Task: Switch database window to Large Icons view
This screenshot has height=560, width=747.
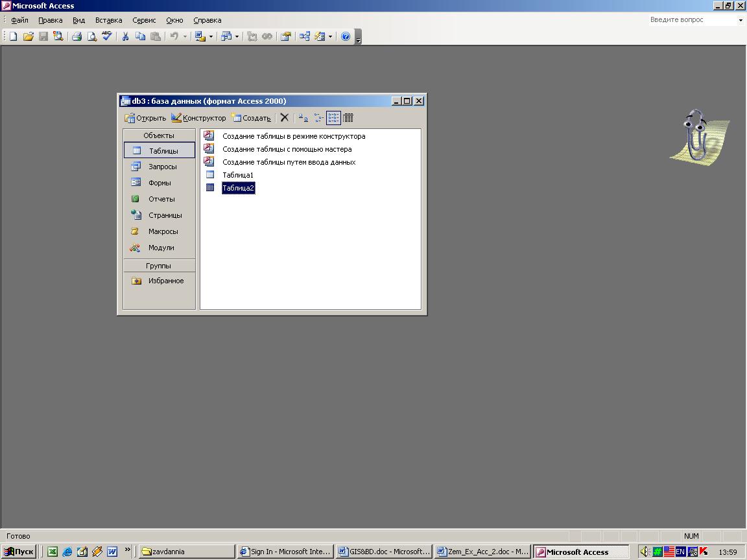Action: [303, 117]
